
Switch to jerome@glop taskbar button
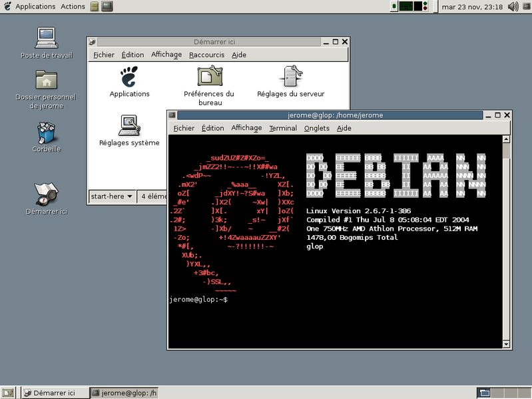[125, 393]
